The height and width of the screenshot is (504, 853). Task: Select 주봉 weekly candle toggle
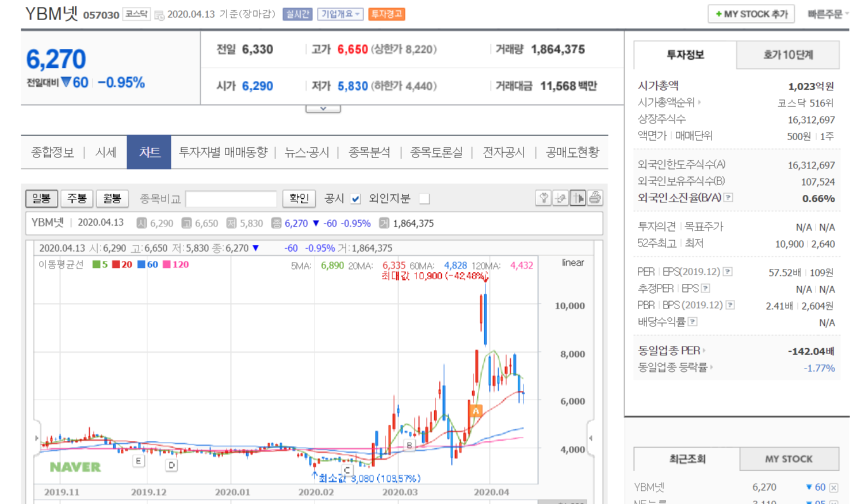(x=76, y=198)
